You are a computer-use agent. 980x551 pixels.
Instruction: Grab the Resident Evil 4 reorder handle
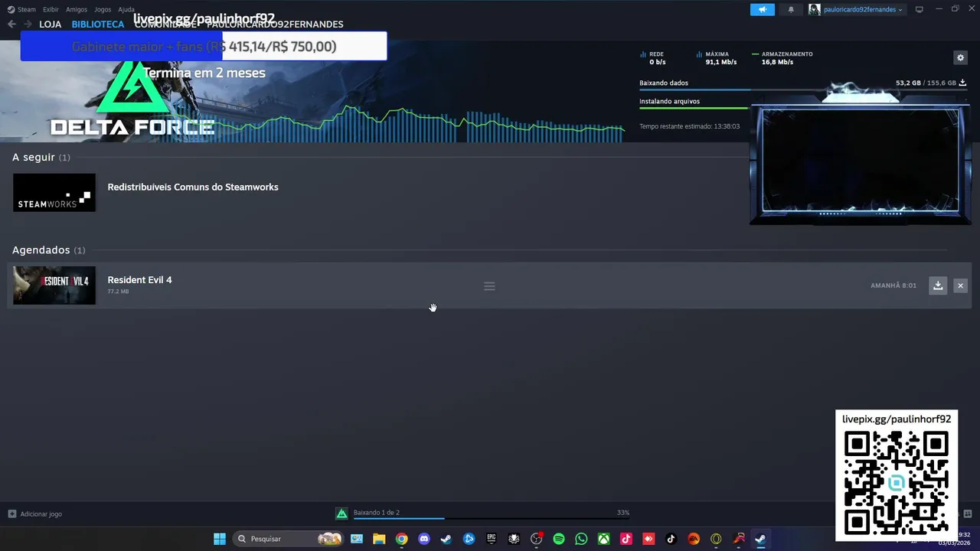pos(489,286)
